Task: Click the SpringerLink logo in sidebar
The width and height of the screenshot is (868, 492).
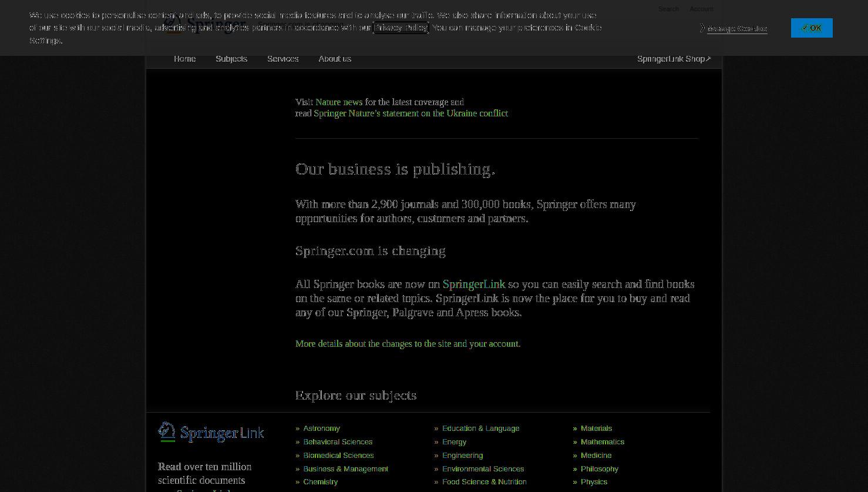Action: pyautogui.click(x=211, y=432)
